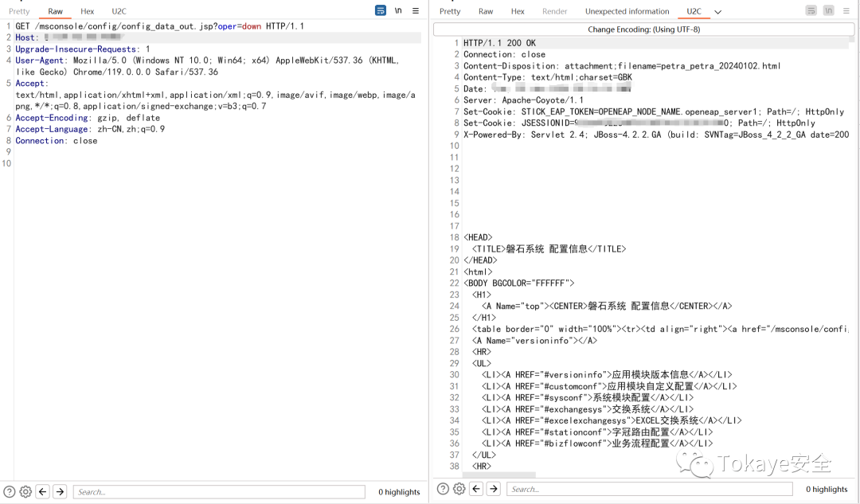
Task: Click Server: Apache-Coyote/1.1 line
Action: pyautogui.click(x=523, y=100)
